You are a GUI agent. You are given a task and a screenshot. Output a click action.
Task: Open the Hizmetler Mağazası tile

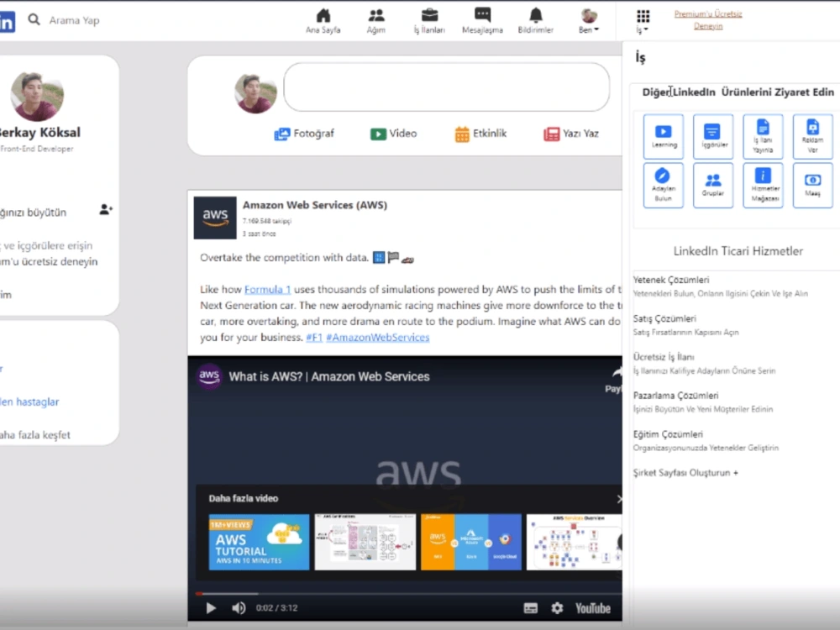click(763, 186)
